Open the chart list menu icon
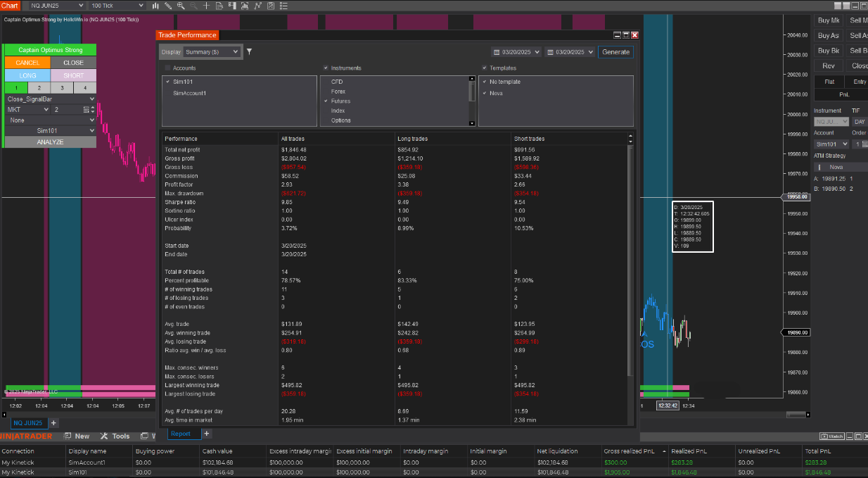The width and height of the screenshot is (868, 478). pyautogui.click(x=283, y=6)
